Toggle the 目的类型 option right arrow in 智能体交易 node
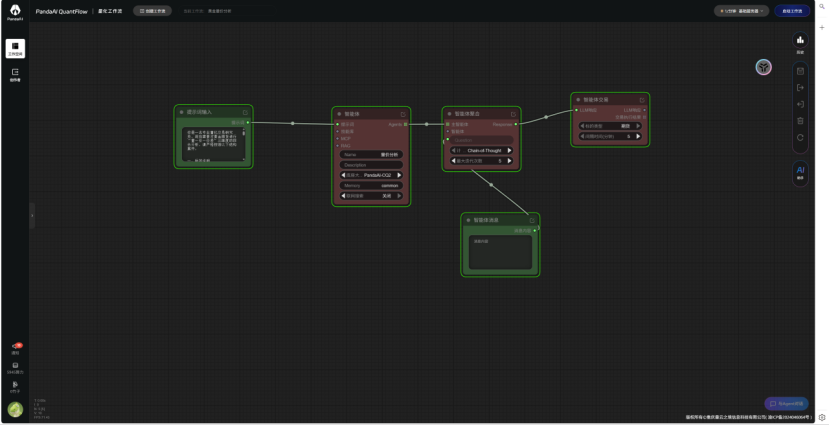Viewport: 830px width, 425px height. tap(639, 126)
